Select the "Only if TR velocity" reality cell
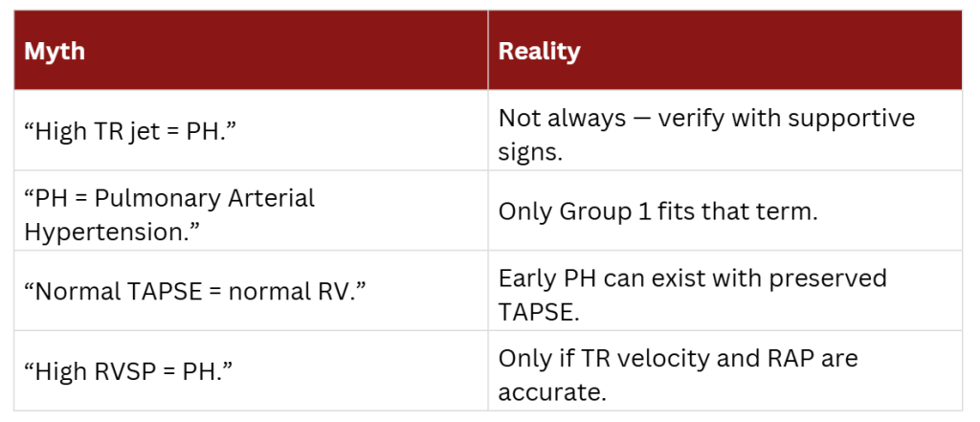This screenshot has width=980, height=422. point(678,371)
